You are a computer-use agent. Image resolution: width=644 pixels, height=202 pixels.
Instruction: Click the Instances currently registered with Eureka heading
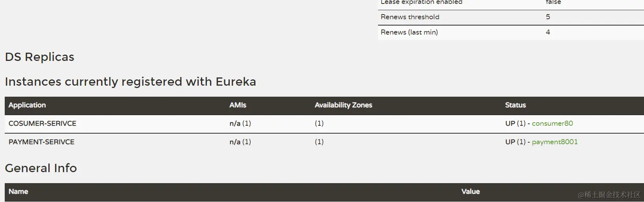pos(130,82)
